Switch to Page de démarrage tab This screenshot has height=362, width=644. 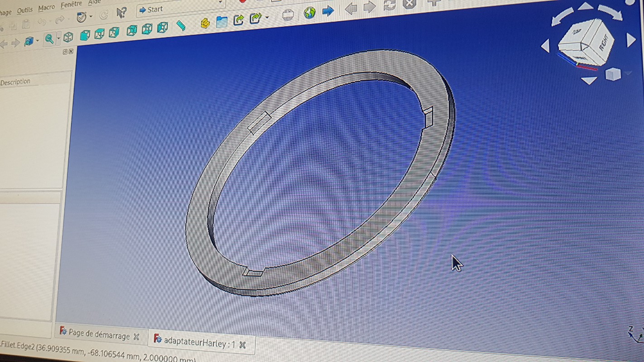(99, 334)
